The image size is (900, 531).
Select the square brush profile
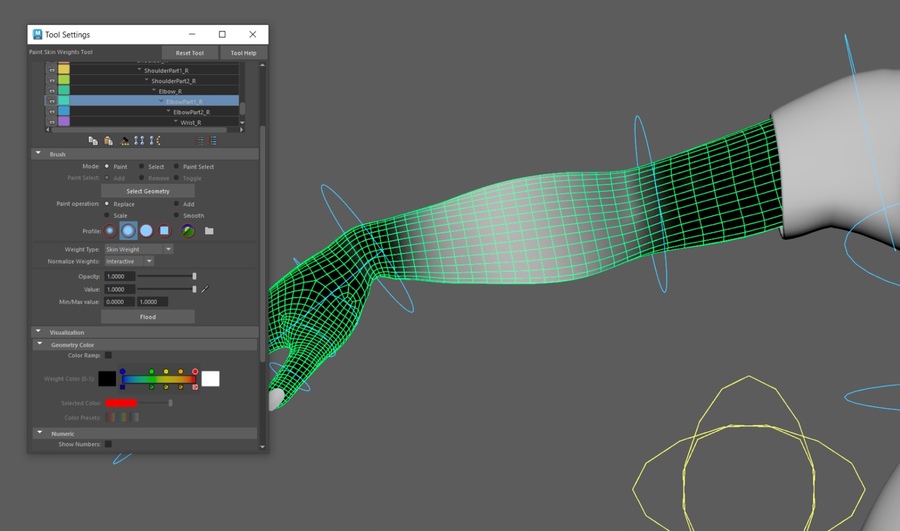coord(164,230)
